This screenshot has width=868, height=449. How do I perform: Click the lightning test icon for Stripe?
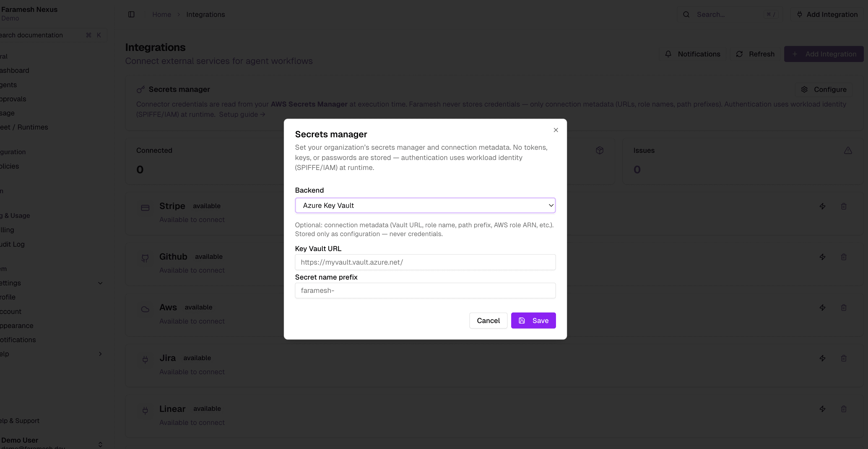(823, 206)
